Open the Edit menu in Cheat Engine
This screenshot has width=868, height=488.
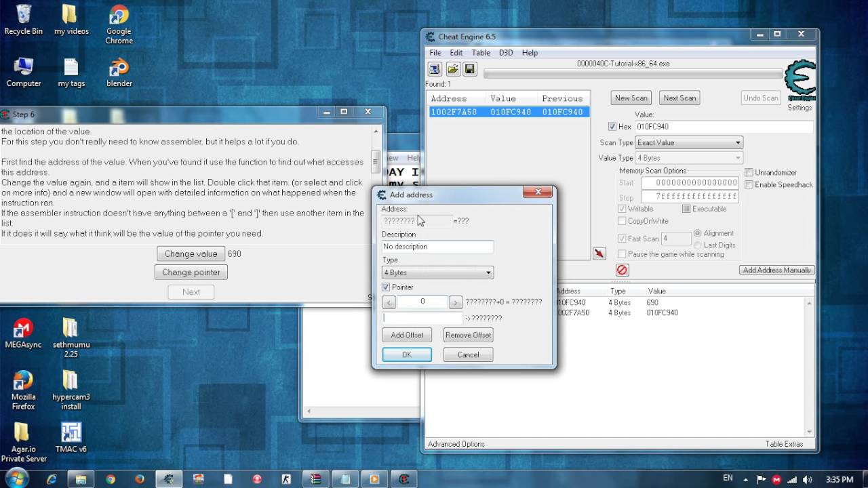click(456, 52)
